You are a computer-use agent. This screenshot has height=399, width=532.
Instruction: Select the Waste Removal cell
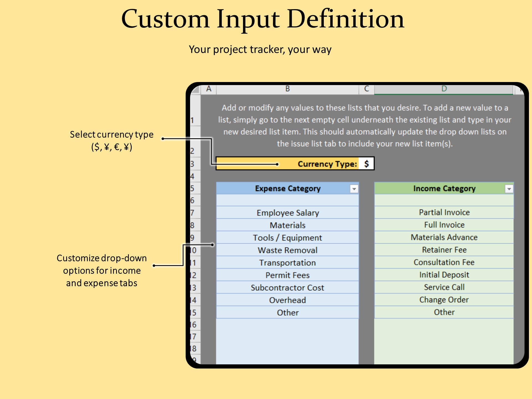tap(287, 250)
